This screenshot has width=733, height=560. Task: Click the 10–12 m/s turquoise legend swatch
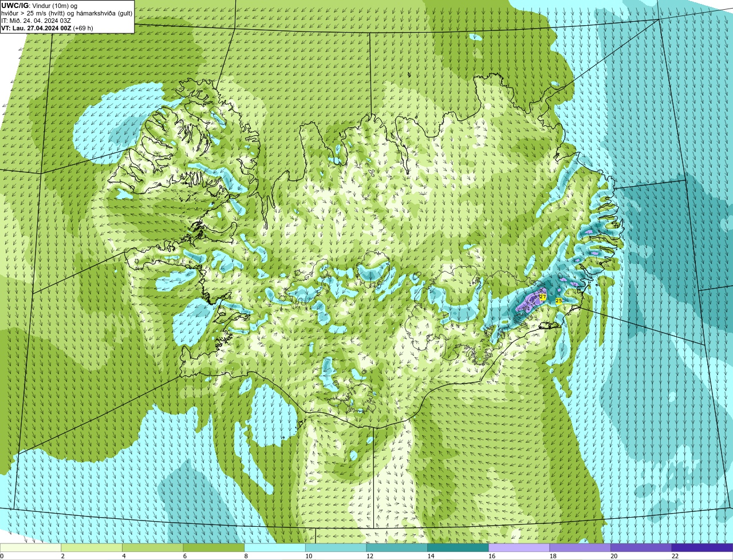(x=336, y=547)
